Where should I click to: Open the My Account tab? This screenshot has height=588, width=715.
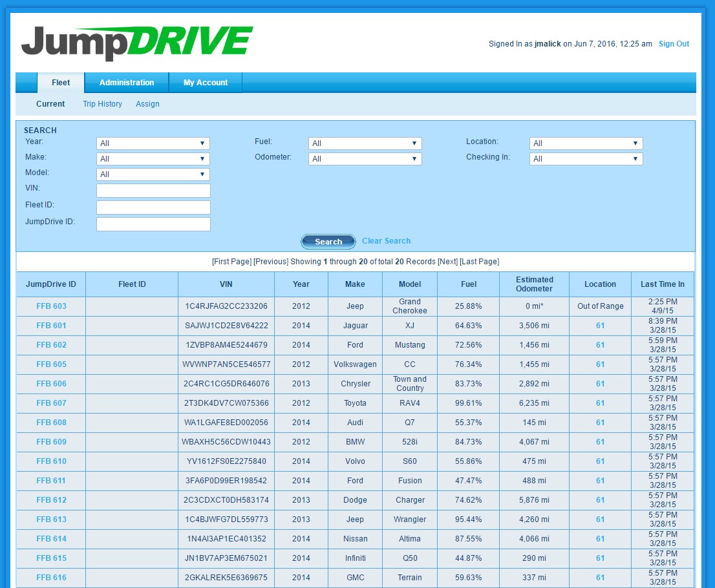206,83
